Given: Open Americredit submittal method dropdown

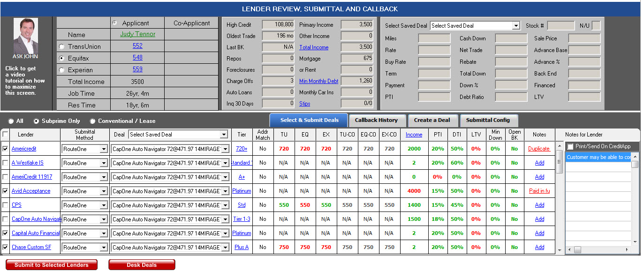Looking at the screenshot, I should (84, 149).
